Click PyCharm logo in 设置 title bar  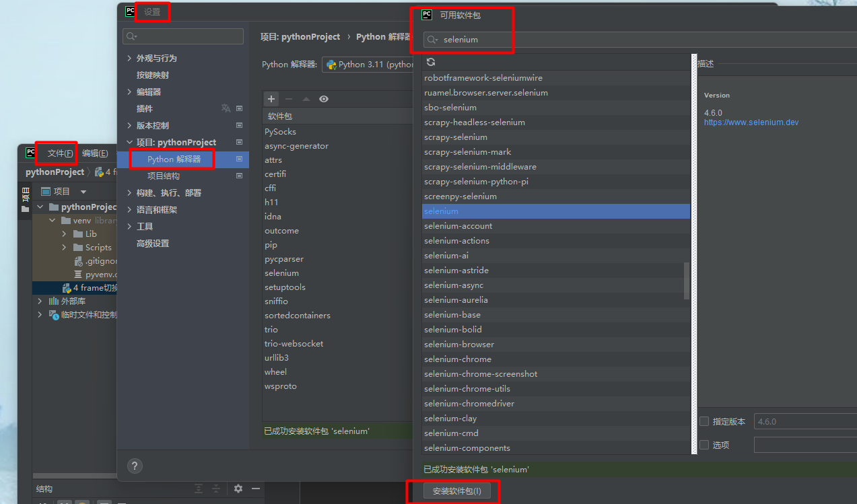tap(131, 11)
